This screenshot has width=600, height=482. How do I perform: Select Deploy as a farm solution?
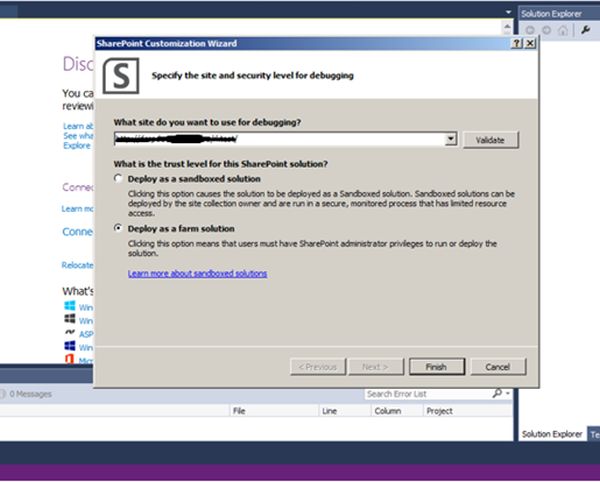(x=118, y=228)
